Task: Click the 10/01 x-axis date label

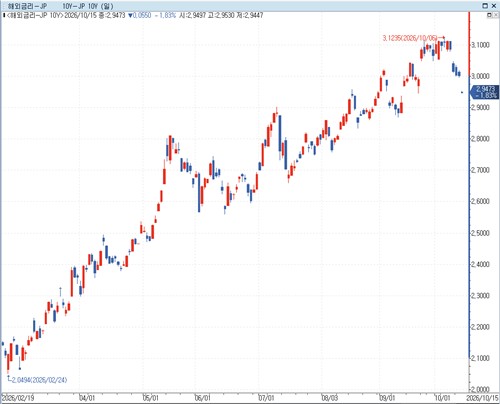Action: pyautogui.click(x=442, y=398)
